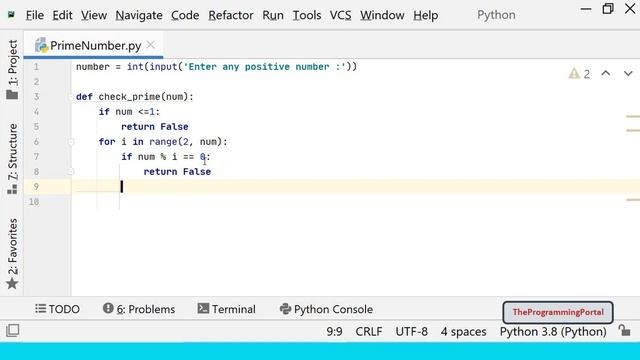Viewport: 640px width, 360px height.
Task: Go to next highlighted error arrow
Action: [x=628, y=73]
